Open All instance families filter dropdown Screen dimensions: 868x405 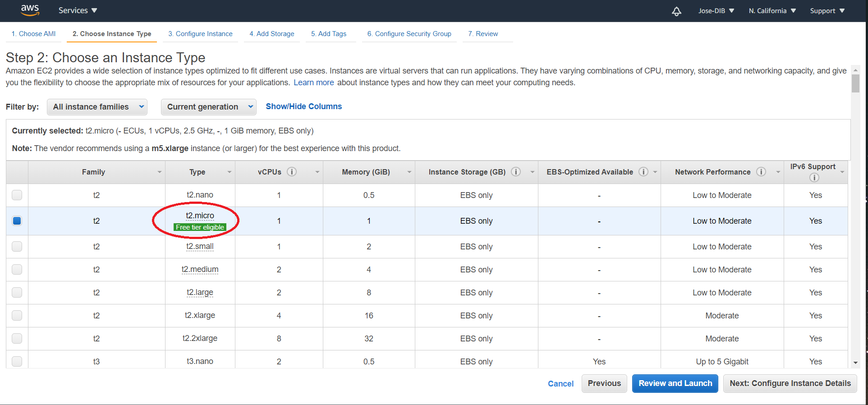pos(97,107)
